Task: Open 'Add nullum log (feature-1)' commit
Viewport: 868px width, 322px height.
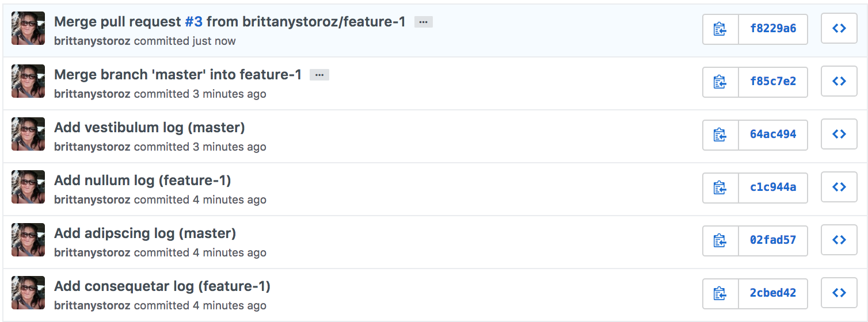Action: [x=142, y=181]
